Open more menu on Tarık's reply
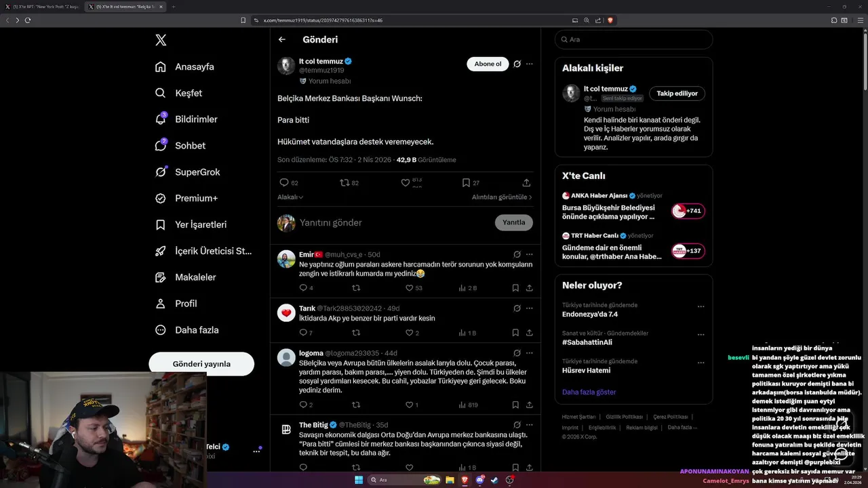 pos(530,308)
